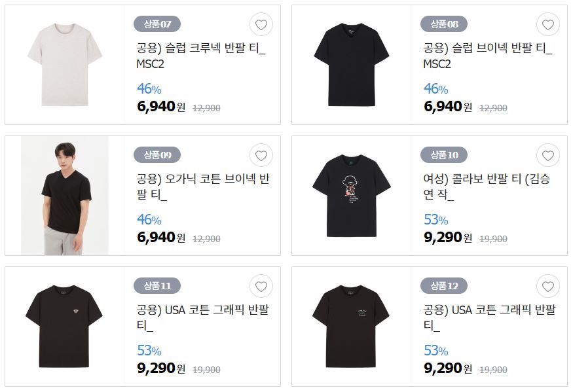Viewport: 573px width, 392px height.
Task: Open product 11 USA 코튼 그래픽 title
Action: pos(203,317)
